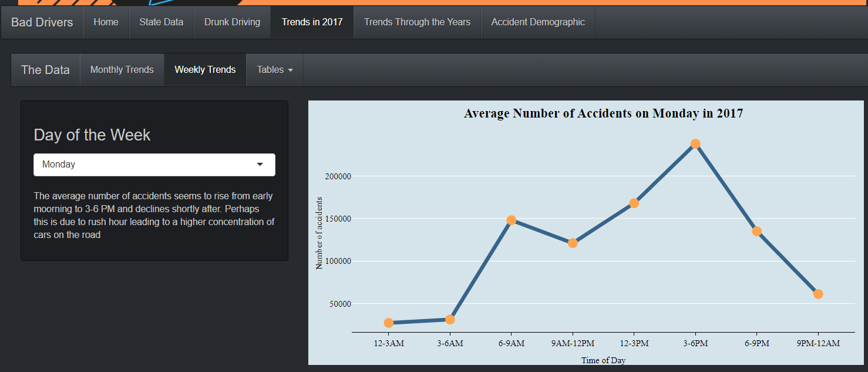868x372 pixels.
Task: Click the 12-3PM x-axis label
Action: (634, 343)
